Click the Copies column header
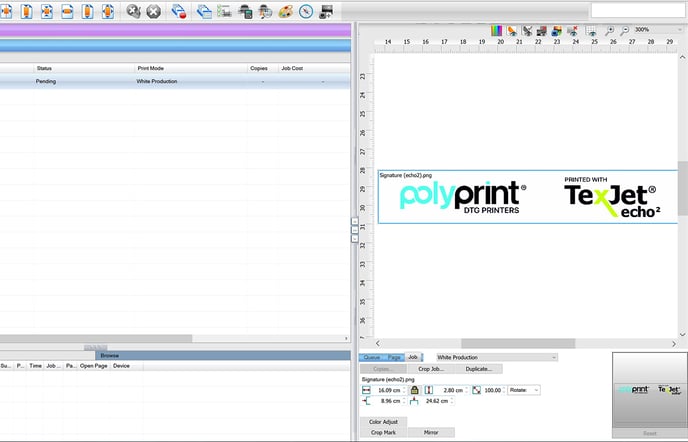 (x=263, y=68)
